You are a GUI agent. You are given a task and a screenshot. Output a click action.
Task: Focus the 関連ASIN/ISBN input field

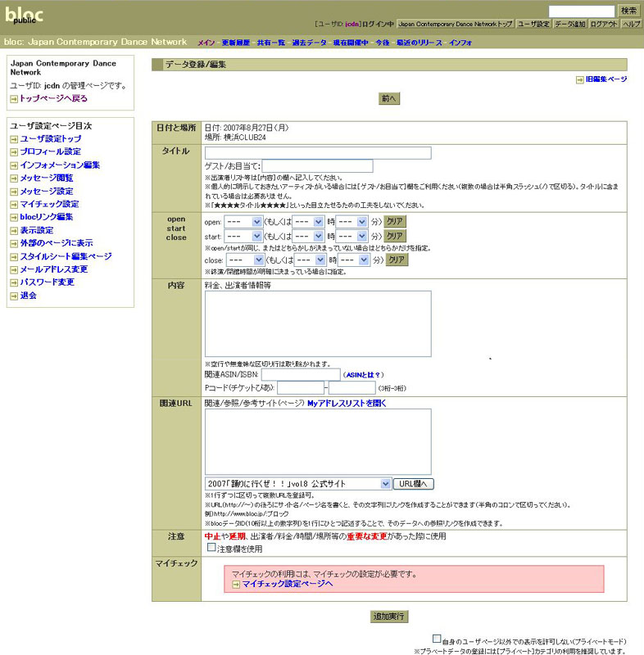(301, 375)
